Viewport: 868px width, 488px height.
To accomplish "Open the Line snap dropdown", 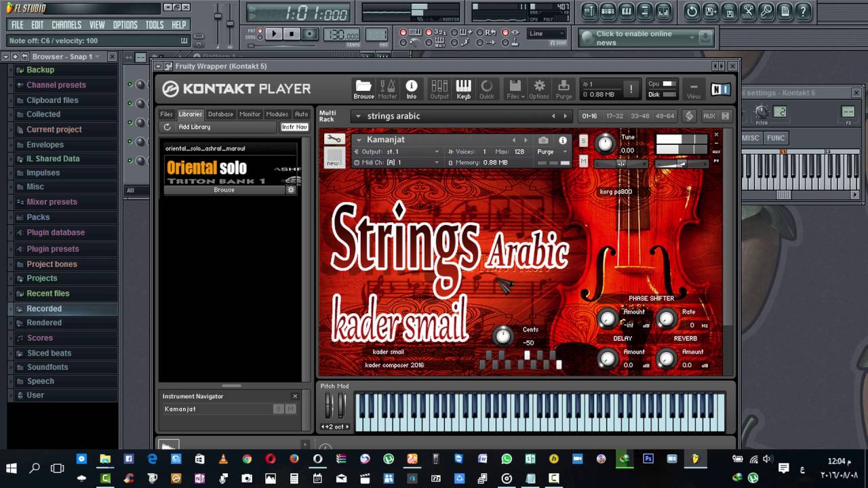I will [547, 34].
